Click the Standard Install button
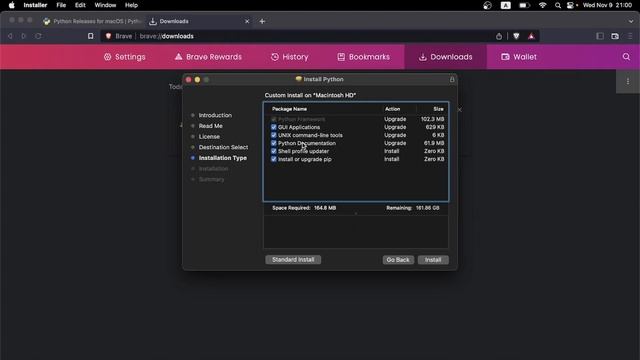Screen dimensions: 640x360 pyautogui.click(x=293, y=260)
